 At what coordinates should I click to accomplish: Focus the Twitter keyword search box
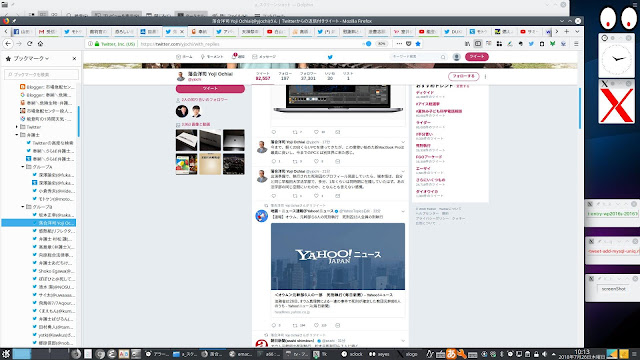click(x=418, y=57)
